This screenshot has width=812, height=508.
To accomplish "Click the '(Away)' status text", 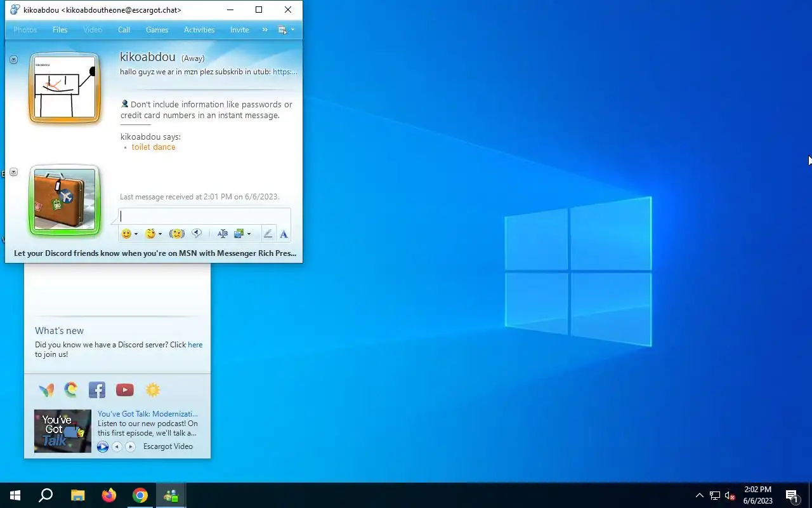I will (193, 58).
